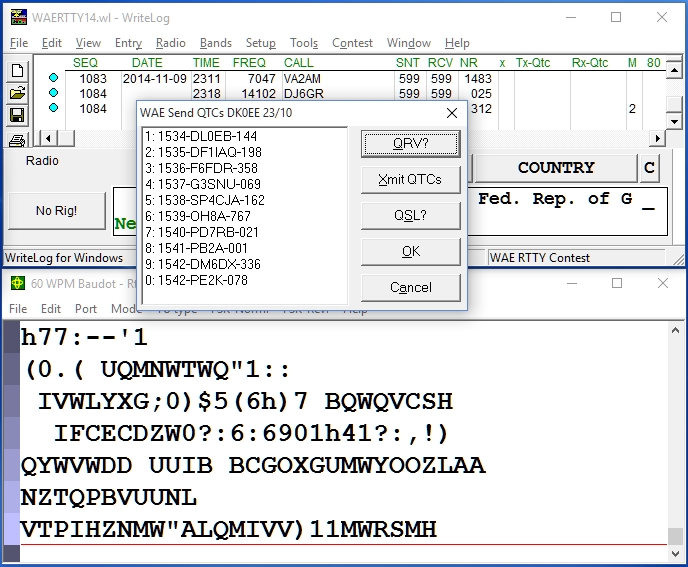Image resolution: width=688 pixels, height=567 pixels.
Task: Click the FREQ column header
Action: click(249, 63)
